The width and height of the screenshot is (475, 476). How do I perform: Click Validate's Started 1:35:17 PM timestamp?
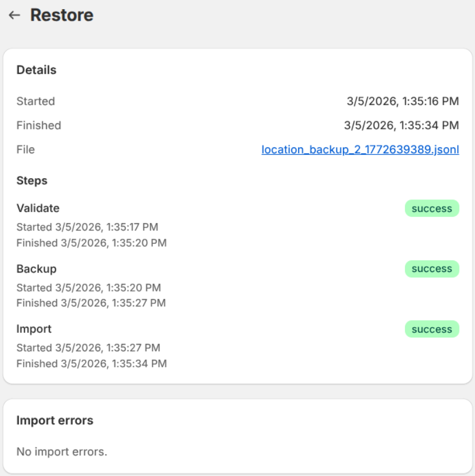click(x=87, y=227)
